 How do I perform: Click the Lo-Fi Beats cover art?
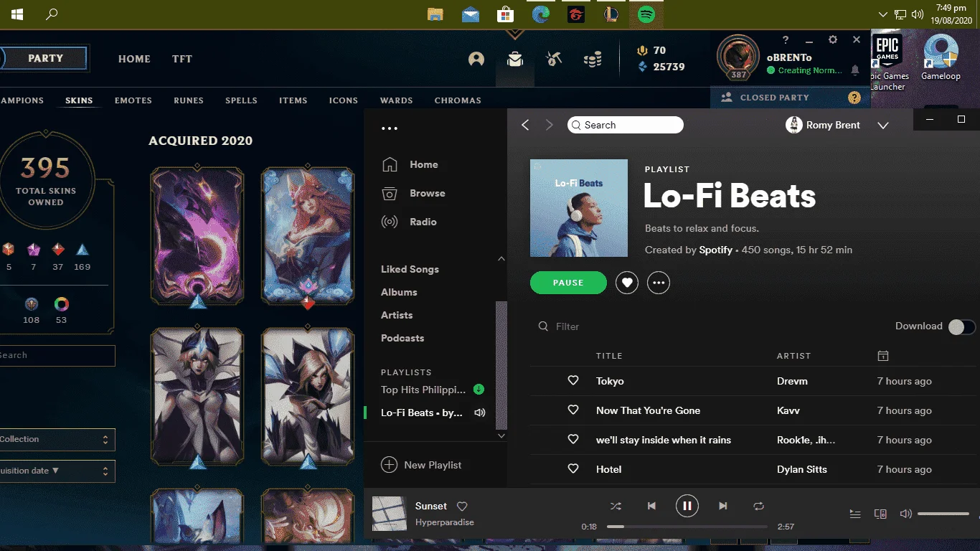coord(579,208)
